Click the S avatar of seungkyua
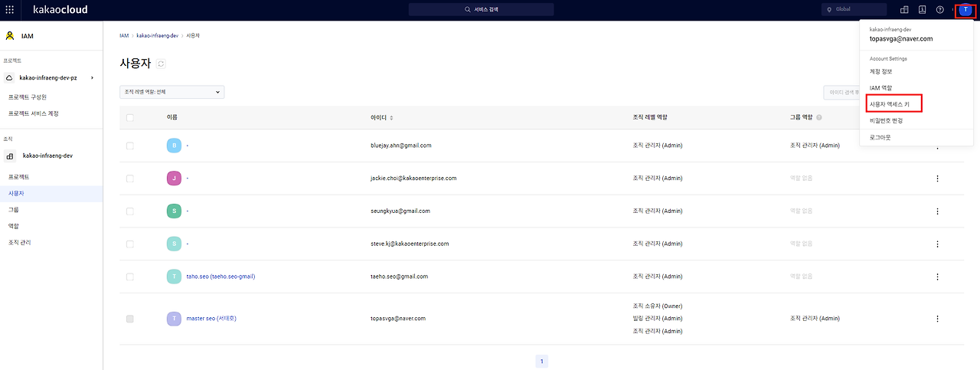 pos(174,211)
